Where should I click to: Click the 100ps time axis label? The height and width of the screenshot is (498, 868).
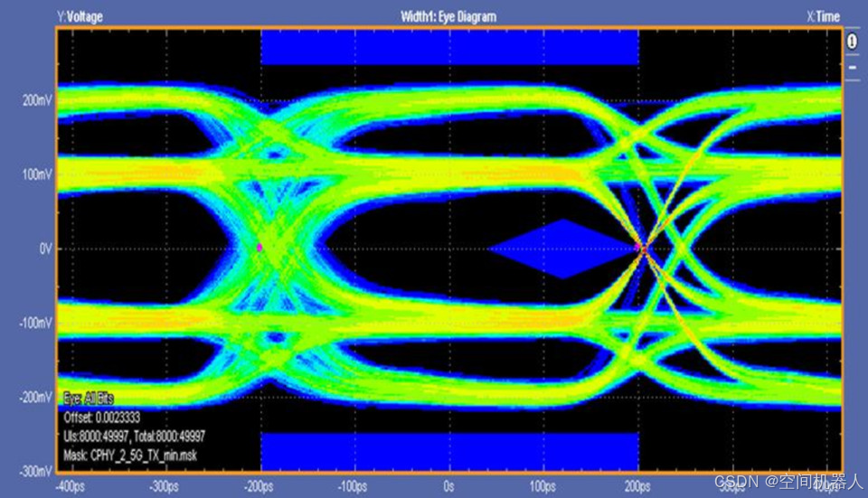542,486
